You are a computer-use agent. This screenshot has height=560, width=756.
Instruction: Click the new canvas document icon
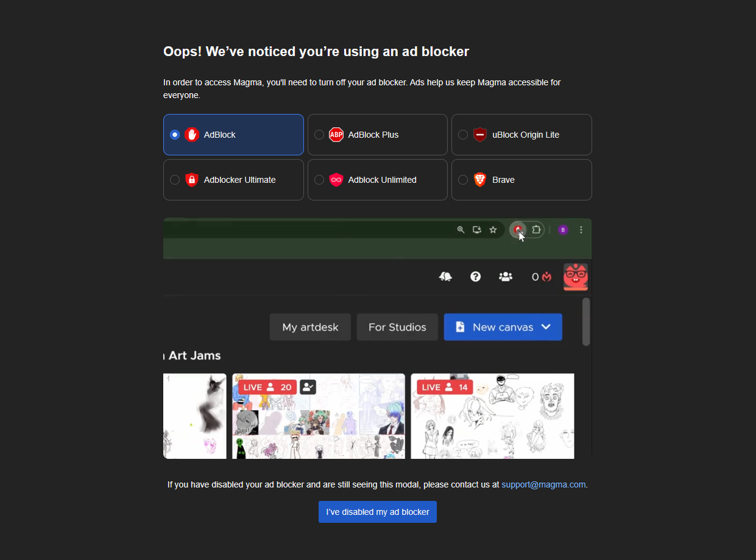pyautogui.click(x=460, y=327)
